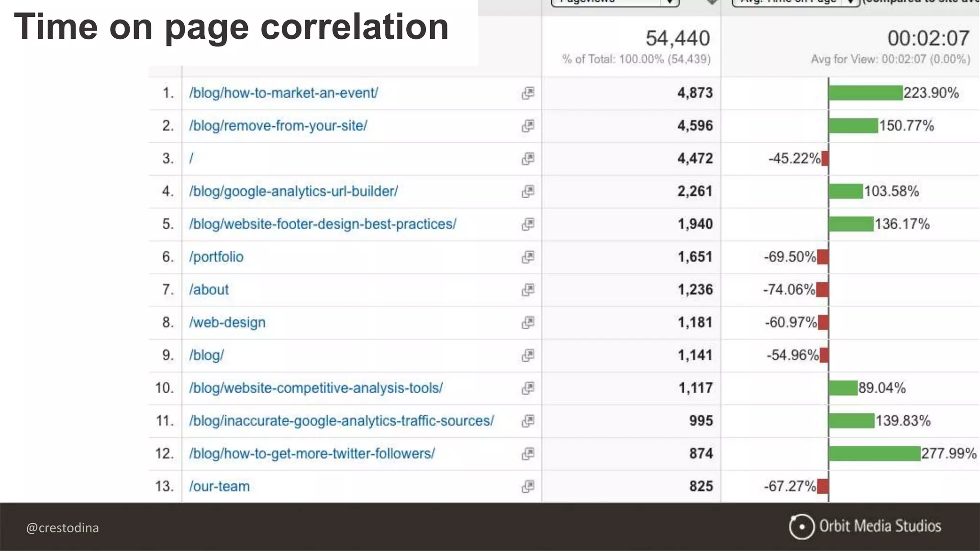Click the 150.77% green comparison bar

pyautogui.click(x=854, y=126)
